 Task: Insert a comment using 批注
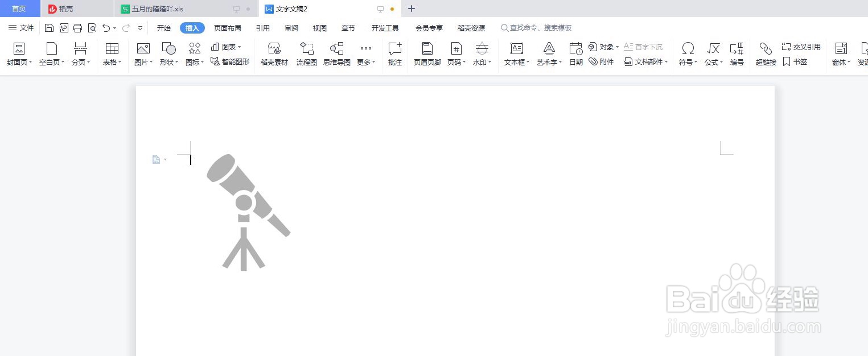pyautogui.click(x=394, y=54)
